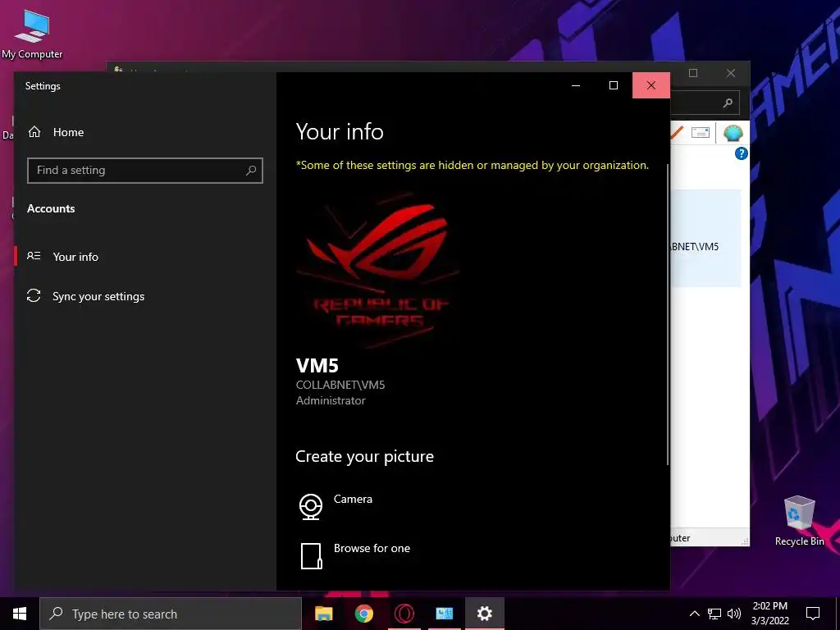840x630 pixels.
Task: Open My Computer desktop icon
Action: [32, 34]
